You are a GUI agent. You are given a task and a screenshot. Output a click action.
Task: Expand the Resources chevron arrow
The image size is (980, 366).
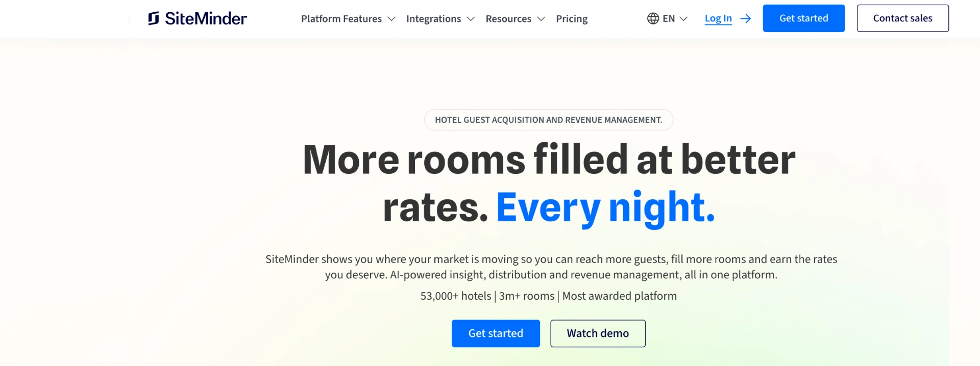coord(541,19)
